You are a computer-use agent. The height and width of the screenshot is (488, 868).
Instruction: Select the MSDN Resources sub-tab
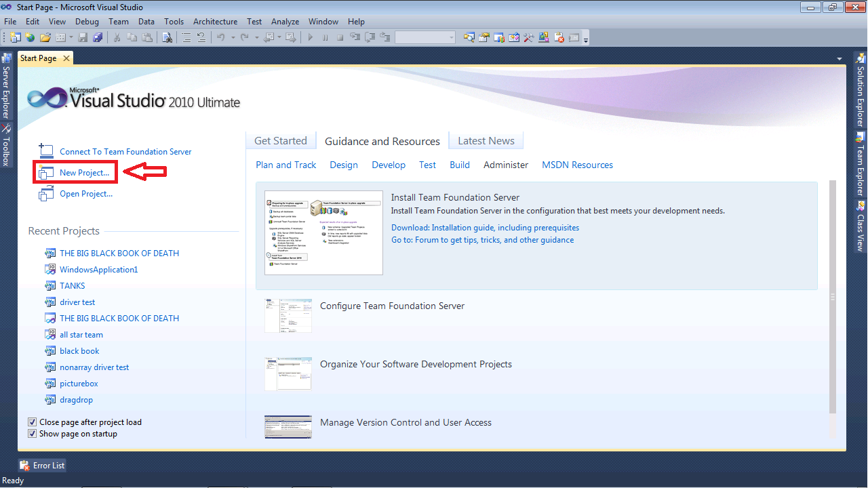tap(577, 165)
